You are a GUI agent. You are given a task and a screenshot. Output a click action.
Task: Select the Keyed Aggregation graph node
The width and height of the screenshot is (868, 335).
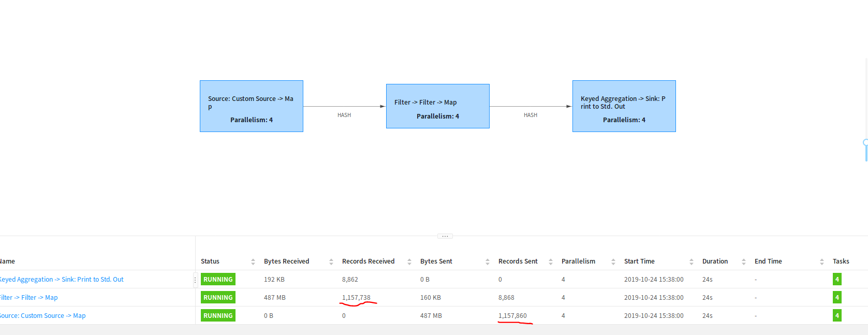[x=624, y=106]
